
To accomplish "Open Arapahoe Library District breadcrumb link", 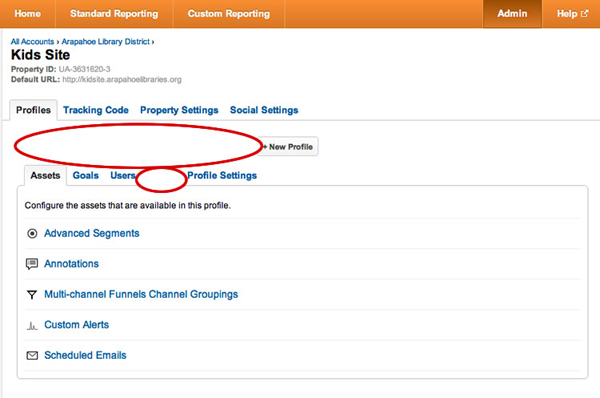I will click(x=106, y=42).
